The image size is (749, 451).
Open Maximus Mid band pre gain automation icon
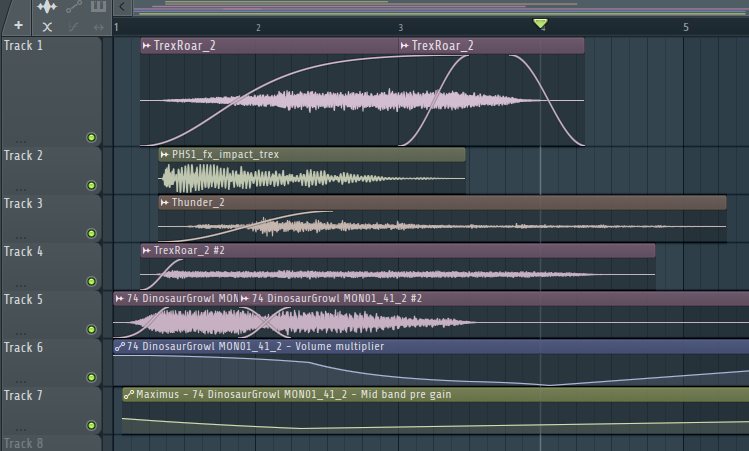[128, 395]
